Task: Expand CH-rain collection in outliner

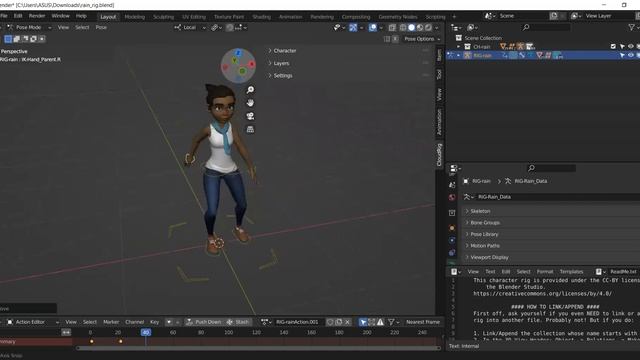Action: pos(458,47)
